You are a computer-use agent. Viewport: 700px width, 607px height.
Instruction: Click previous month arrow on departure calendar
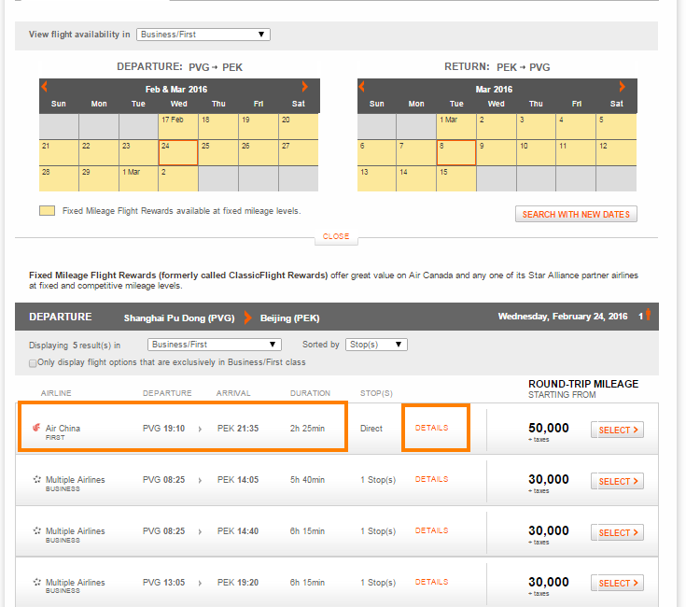click(45, 87)
